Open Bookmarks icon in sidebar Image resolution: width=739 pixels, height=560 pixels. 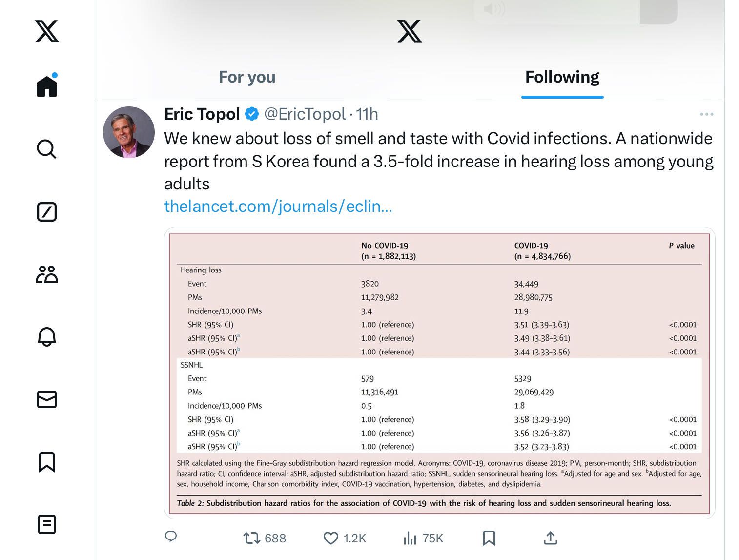coord(47,462)
